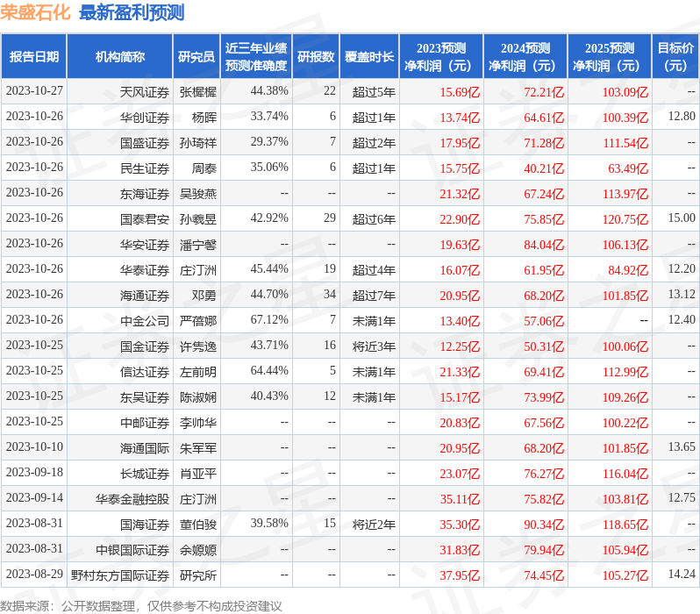Click target price 14.24
Screen dimensions: 700x614
click(x=682, y=575)
